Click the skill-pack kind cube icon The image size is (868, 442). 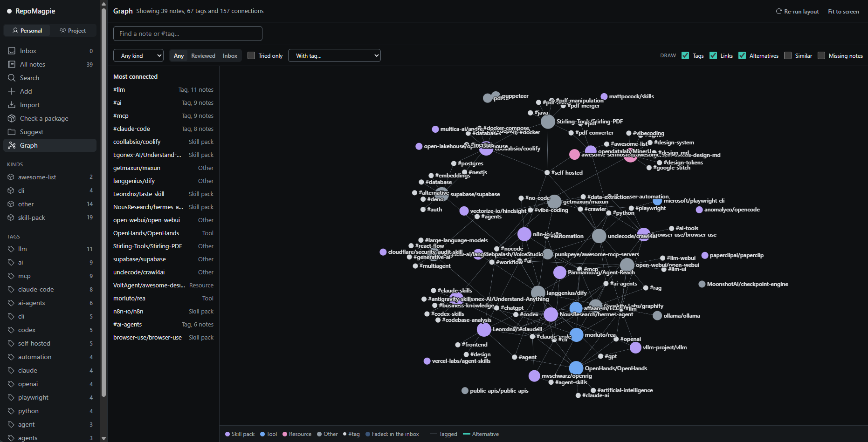11,218
